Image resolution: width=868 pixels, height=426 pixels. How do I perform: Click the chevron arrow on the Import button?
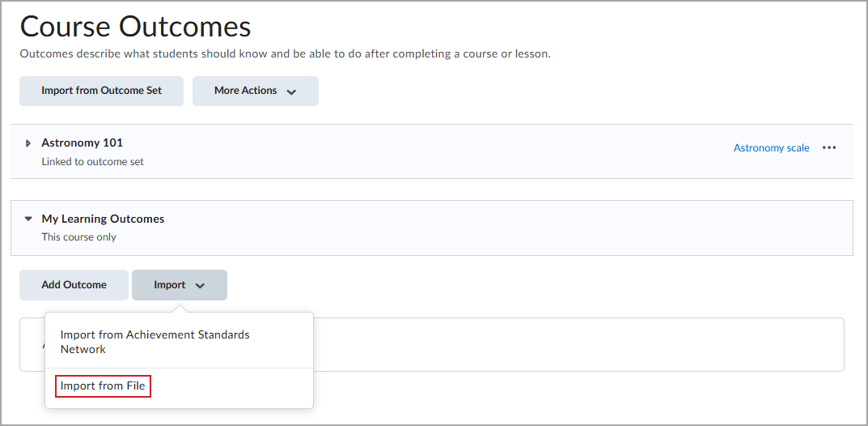click(201, 286)
